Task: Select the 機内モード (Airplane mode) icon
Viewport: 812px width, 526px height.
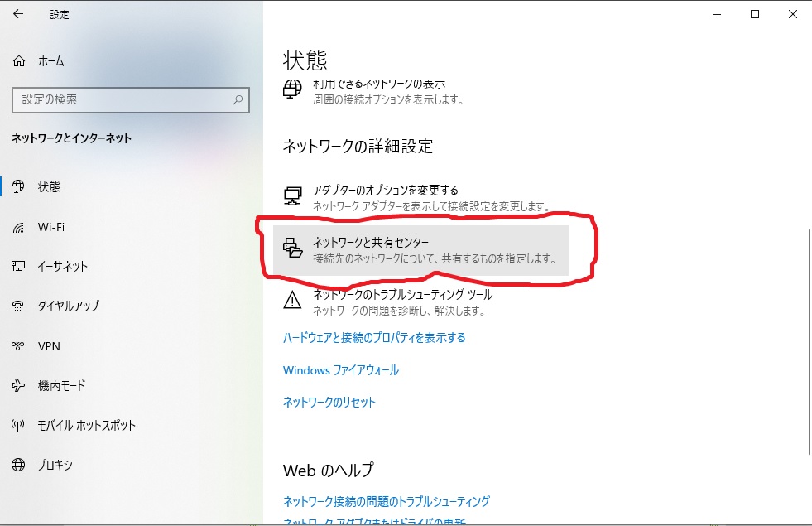Action: [x=17, y=386]
